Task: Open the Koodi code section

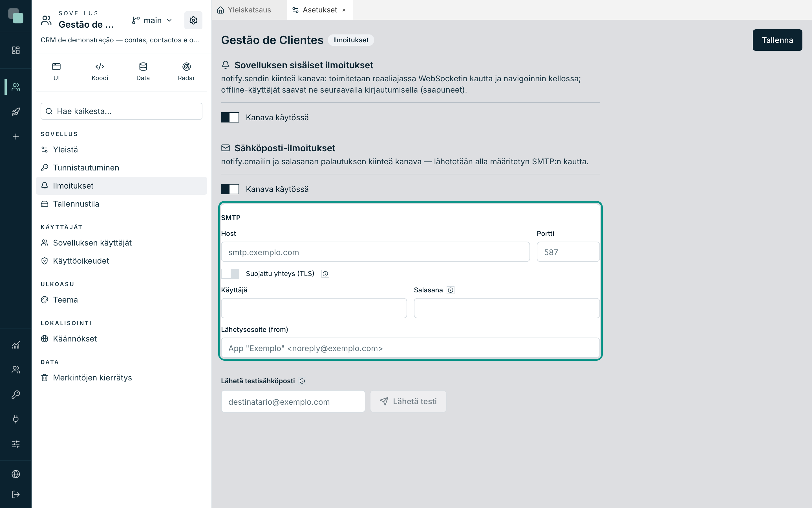Action: coord(100,72)
